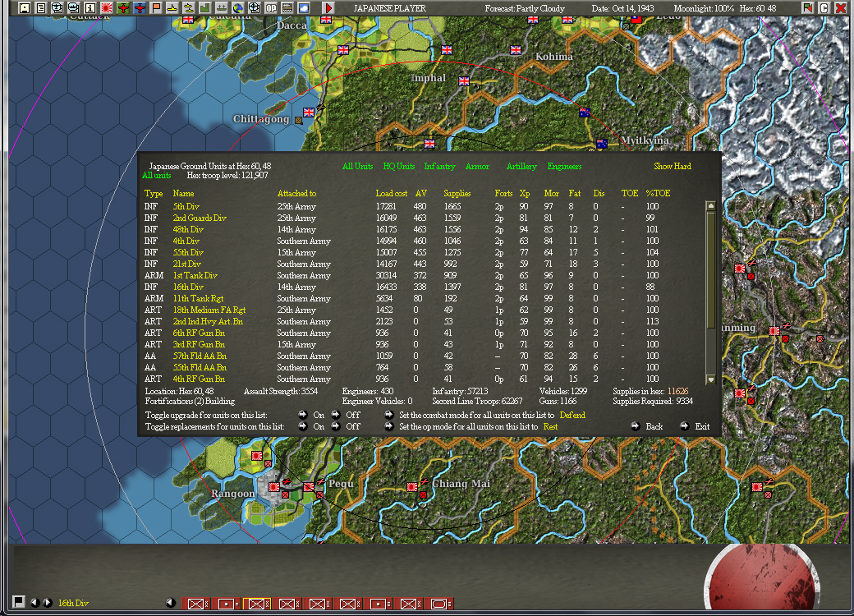This screenshot has width=854, height=616.
Task: Click the single yellow ship toolbar icon
Action: 172,7
